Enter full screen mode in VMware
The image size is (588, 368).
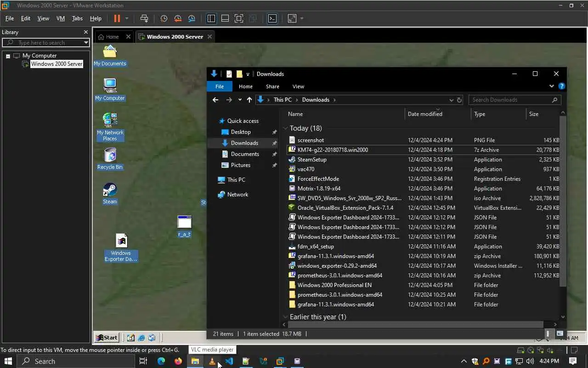coord(239,18)
